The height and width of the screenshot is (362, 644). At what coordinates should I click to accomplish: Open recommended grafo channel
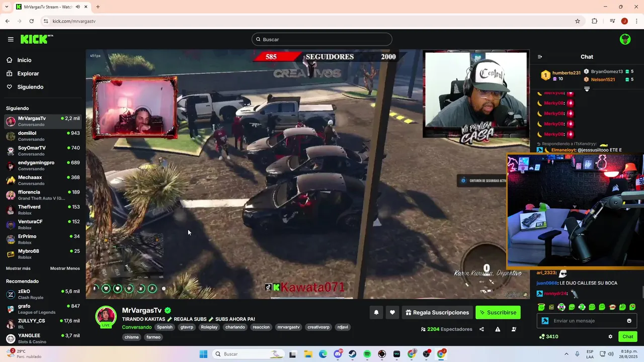pyautogui.click(x=43, y=309)
